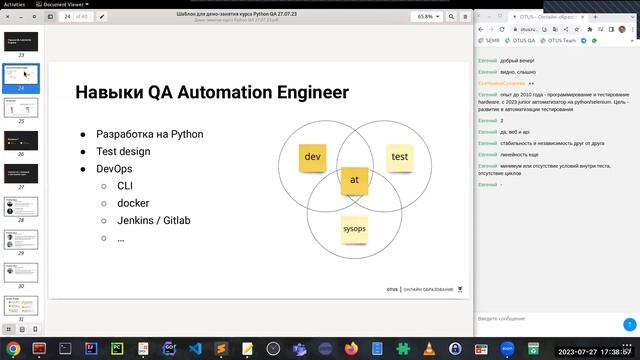Viewport: 640px width, 360px height.
Task: Send the chat message with blue arrow button
Action: tap(630, 324)
